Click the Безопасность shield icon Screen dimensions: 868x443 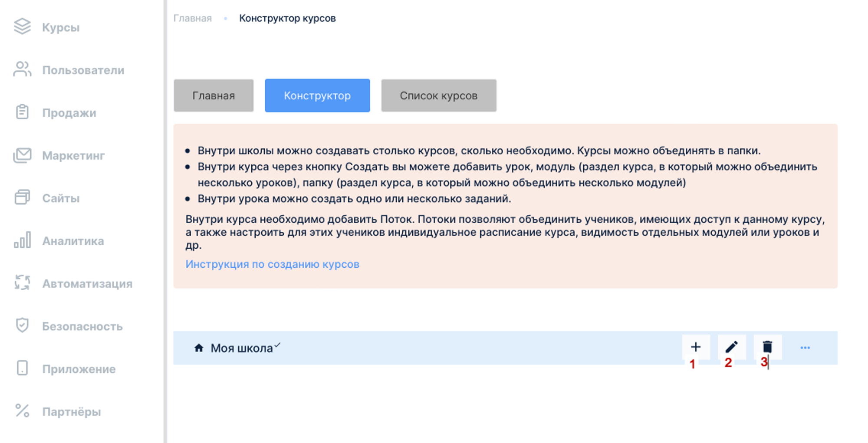tap(22, 325)
